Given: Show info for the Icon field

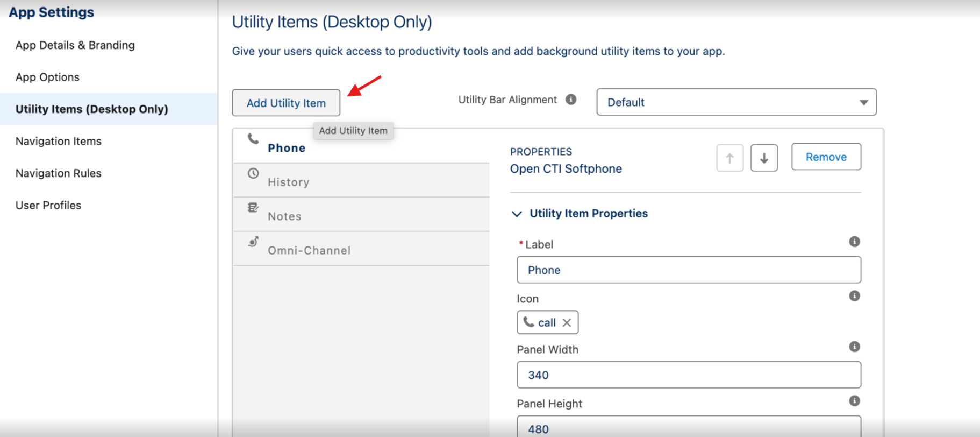Looking at the screenshot, I should [x=854, y=296].
